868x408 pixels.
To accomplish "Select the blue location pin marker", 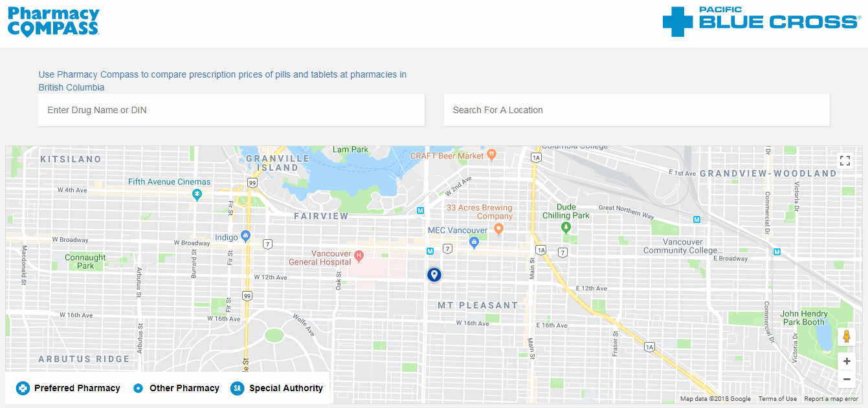I will pyautogui.click(x=434, y=275).
